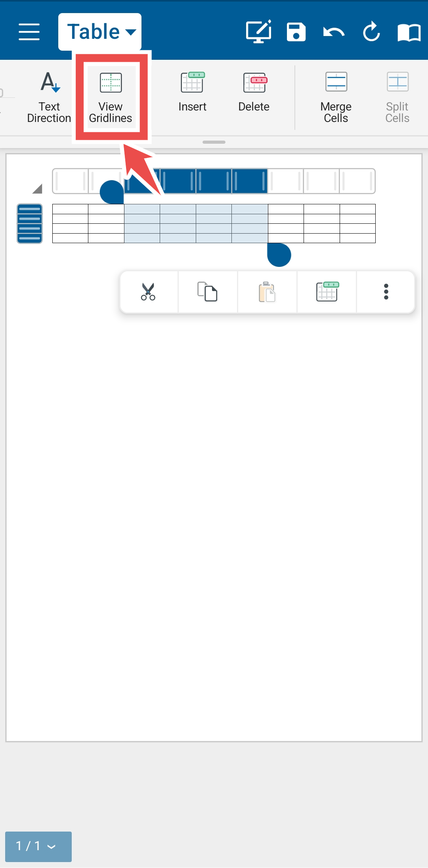
Task: Open reading mode book icon
Action: pos(409,32)
